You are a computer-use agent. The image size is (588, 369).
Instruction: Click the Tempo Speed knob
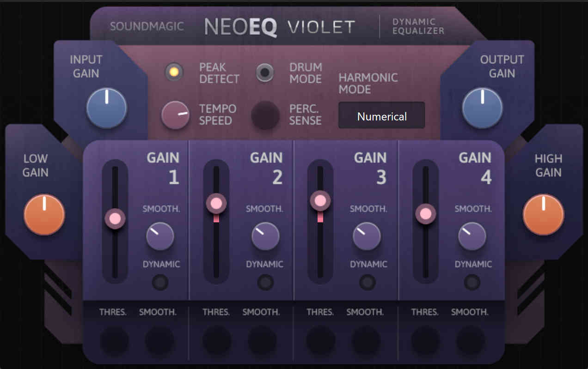click(175, 115)
